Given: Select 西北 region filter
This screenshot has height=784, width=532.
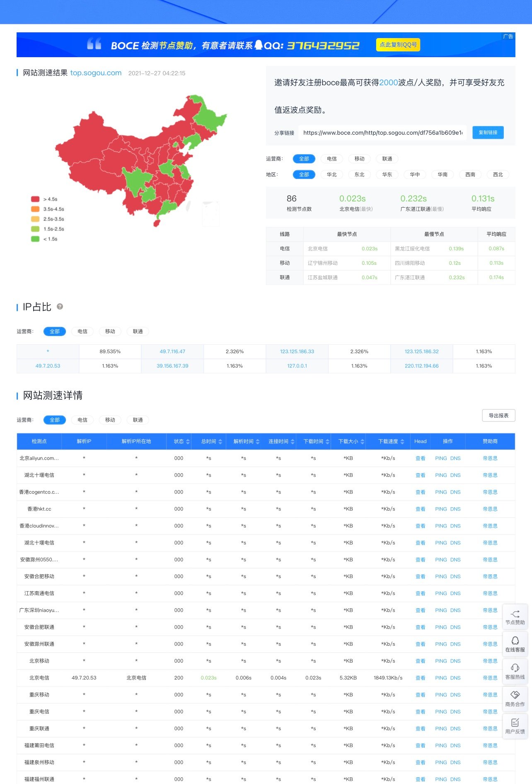Looking at the screenshot, I should pos(498,174).
